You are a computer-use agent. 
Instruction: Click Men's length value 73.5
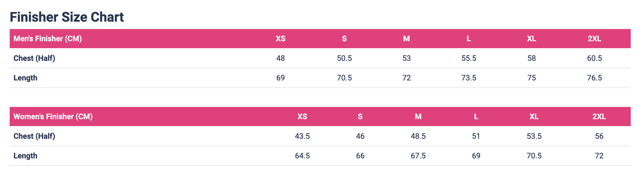[x=469, y=78]
